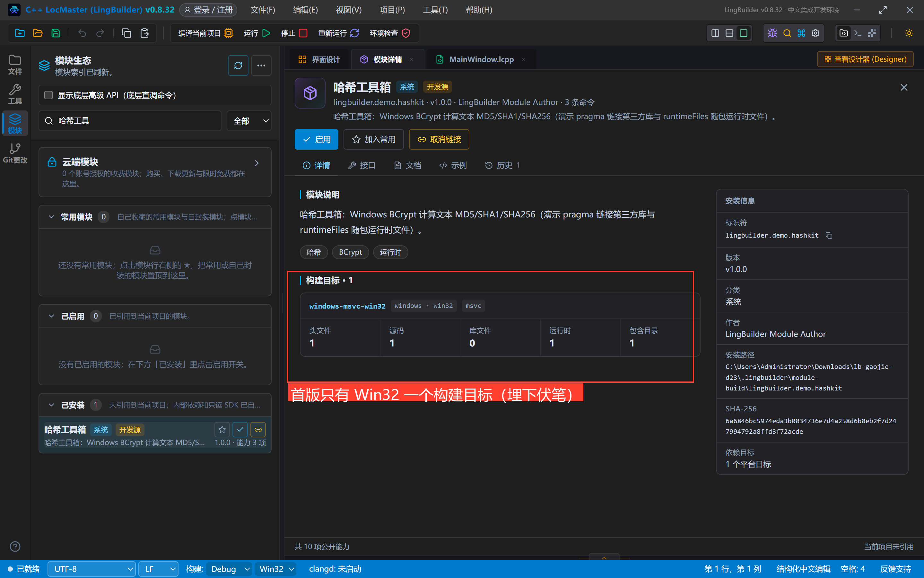Open the 全部 category filter dropdown
Viewport: 924px width, 578px height.
(249, 121)
